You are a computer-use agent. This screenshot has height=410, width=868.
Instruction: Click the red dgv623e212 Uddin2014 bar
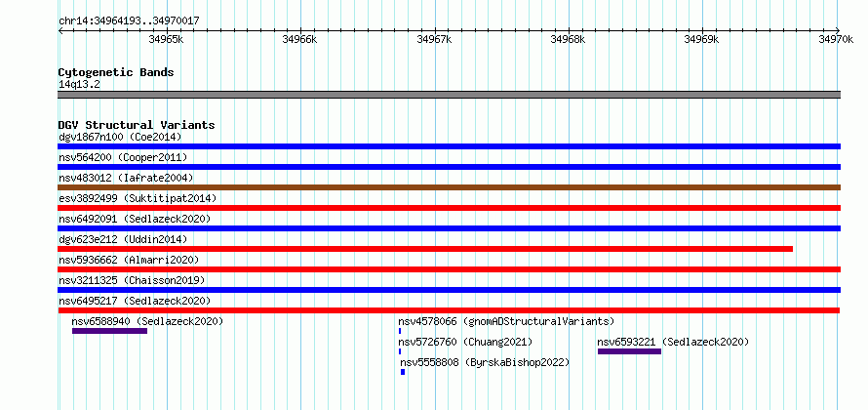pyautogui.click(x=425, y=249)
